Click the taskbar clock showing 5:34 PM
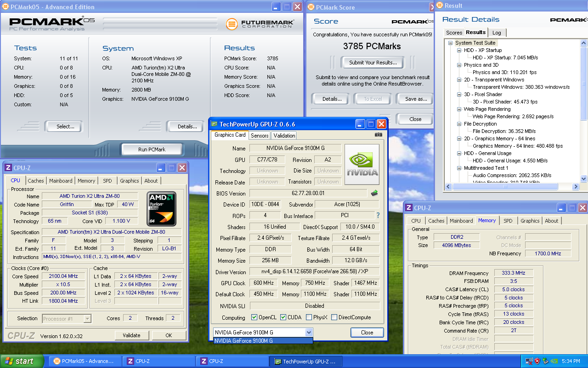 point(571,361)
